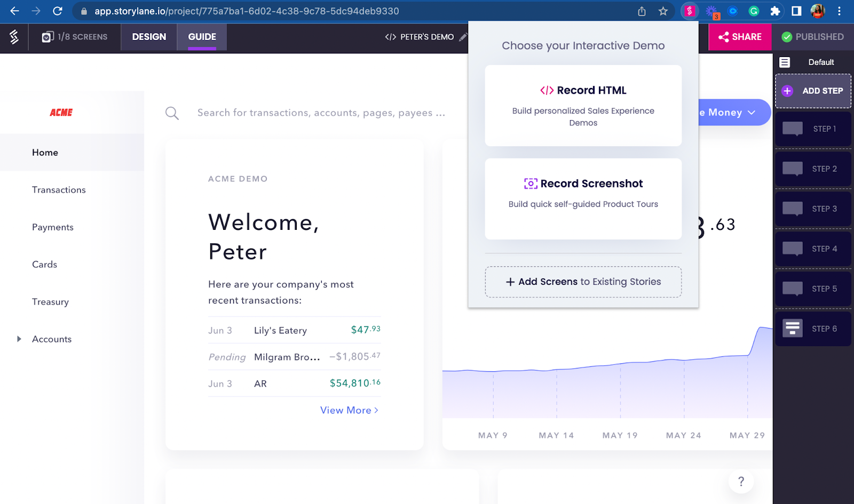Open Chrome's three-dot menu
Viewport: 854px width, 504px height.
(839, 11)
